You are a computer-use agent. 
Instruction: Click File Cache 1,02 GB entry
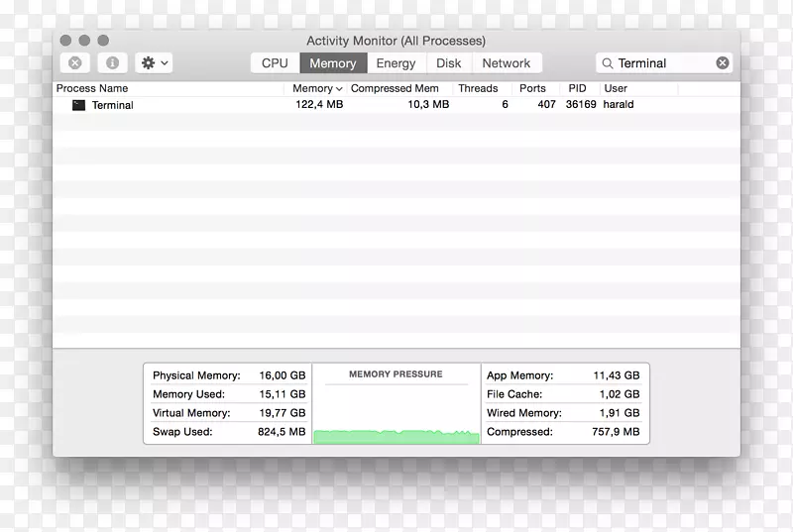[x=563, y=394]
